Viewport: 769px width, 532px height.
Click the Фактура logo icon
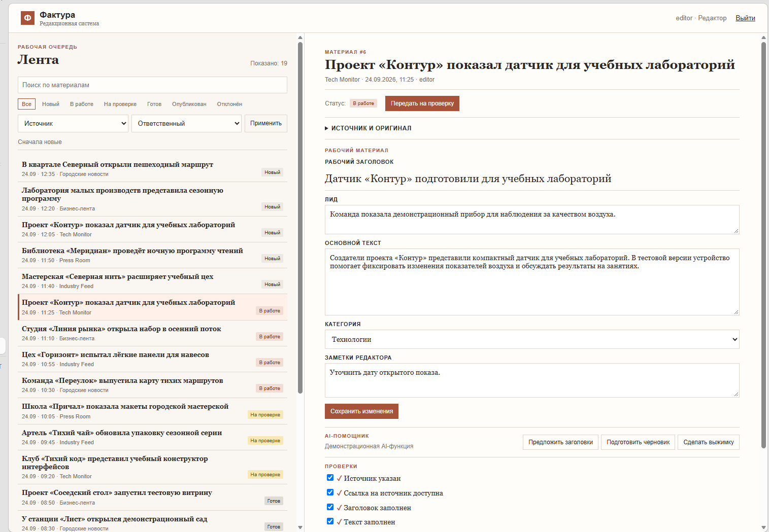(27, 18)
